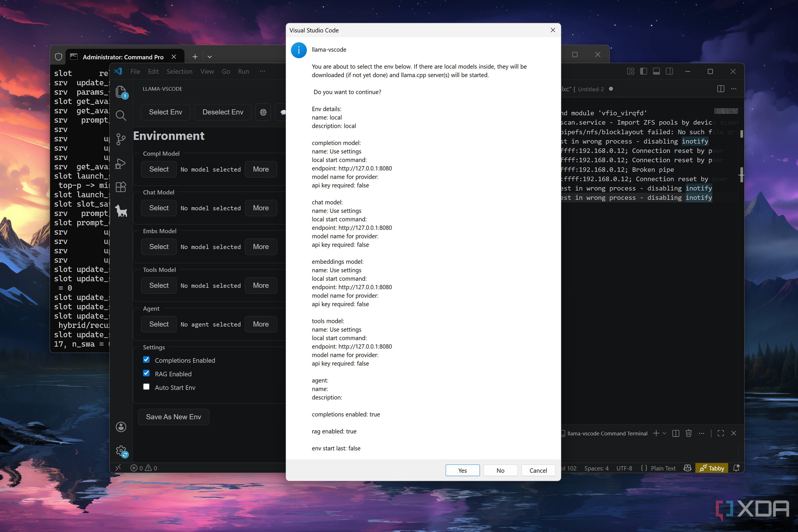The image size is (798, 532).
Task: Toggle the primary side bar layout icon
Action: tap(643, 71)
